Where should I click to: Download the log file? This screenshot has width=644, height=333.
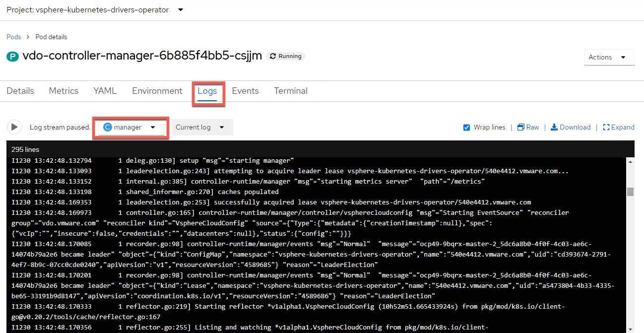571,128
